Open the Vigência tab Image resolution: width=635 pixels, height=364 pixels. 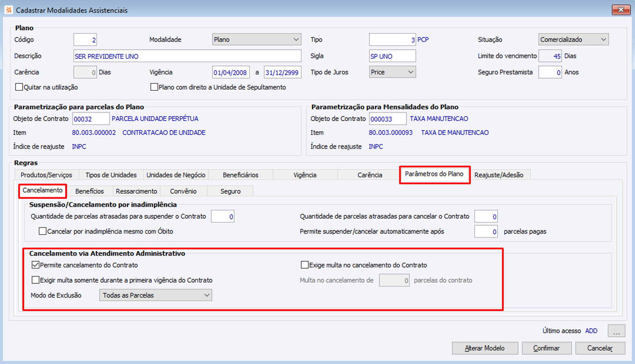click(305, 175)
